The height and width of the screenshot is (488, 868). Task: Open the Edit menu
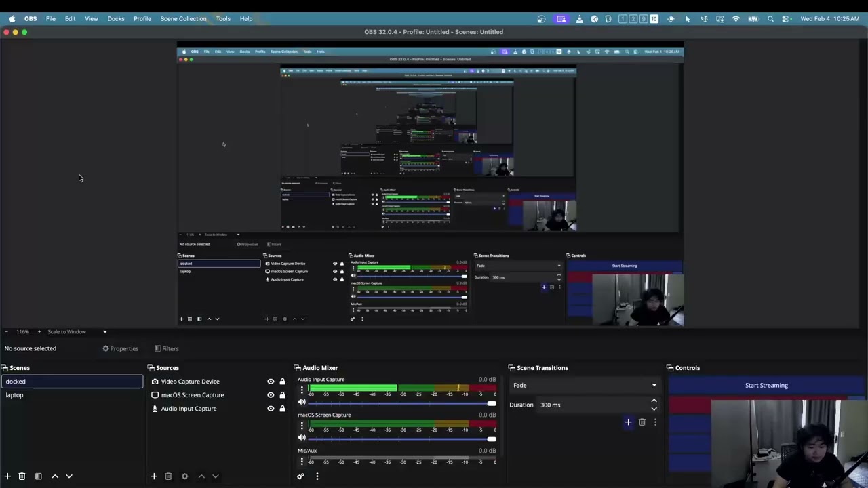click(x=70, y=19)
